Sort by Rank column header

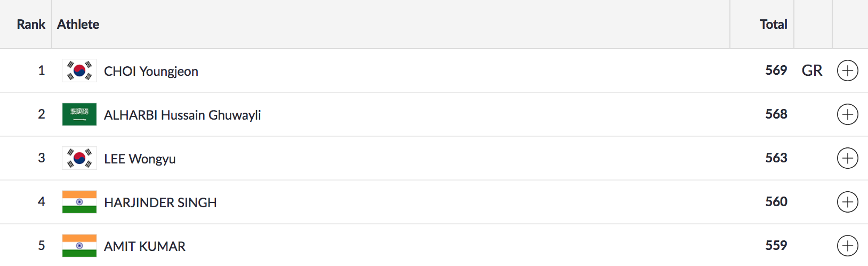[31, 24]
